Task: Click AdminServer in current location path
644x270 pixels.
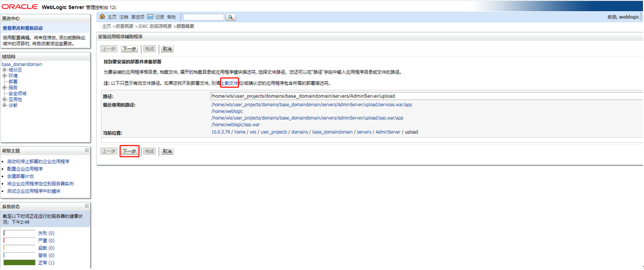Action: click(388, 132)
